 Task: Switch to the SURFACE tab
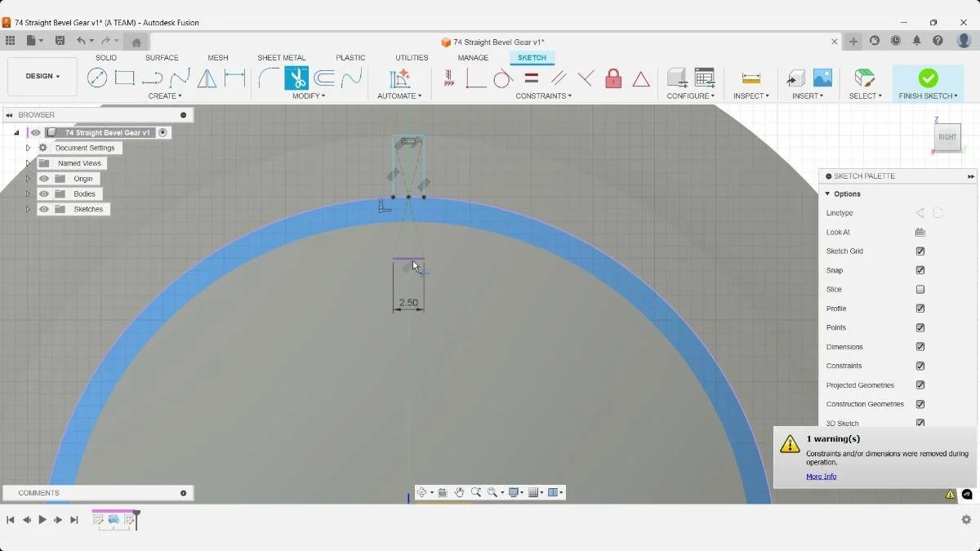pos(162,58)
